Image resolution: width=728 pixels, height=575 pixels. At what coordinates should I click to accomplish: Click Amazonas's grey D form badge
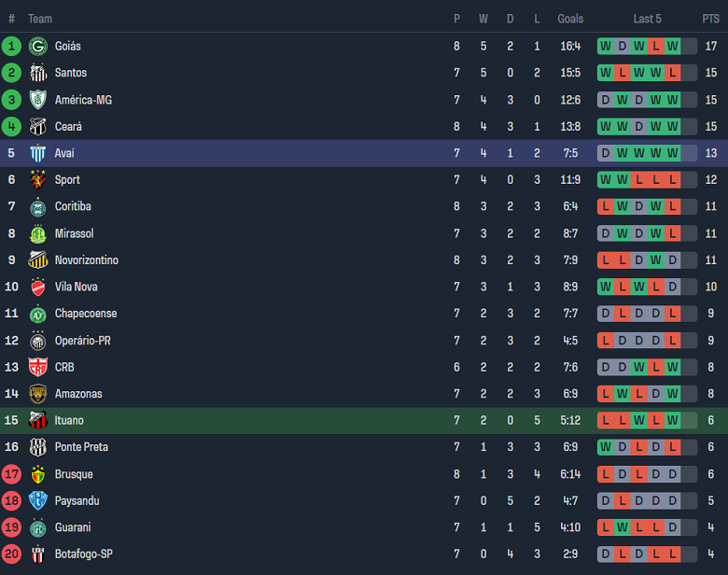(655, 394)
